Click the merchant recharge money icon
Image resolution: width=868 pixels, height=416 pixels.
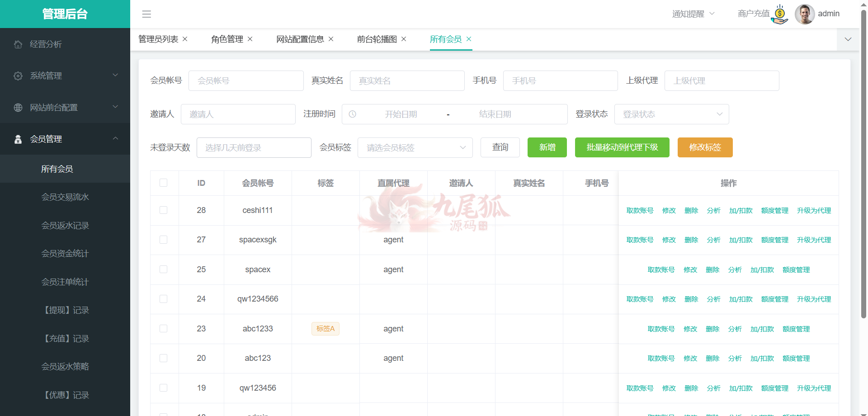(x=780, y=14)
